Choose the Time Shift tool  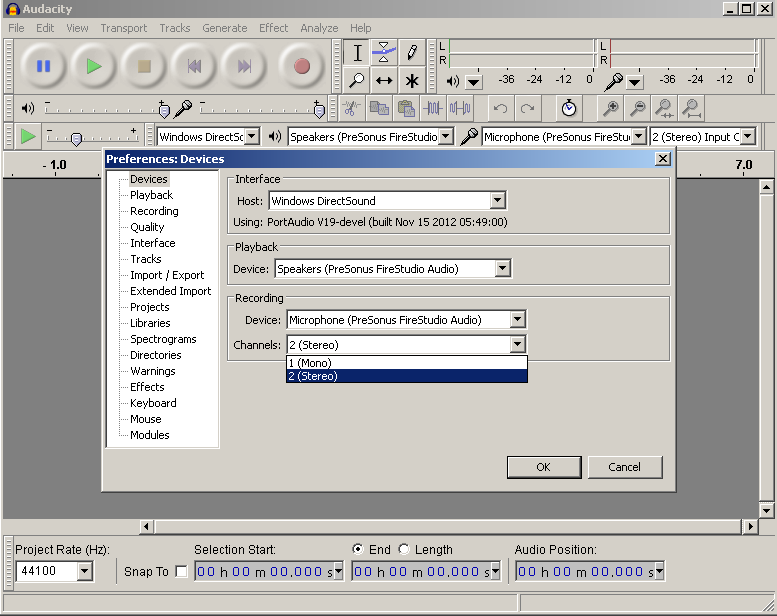[x=384, y=80]
